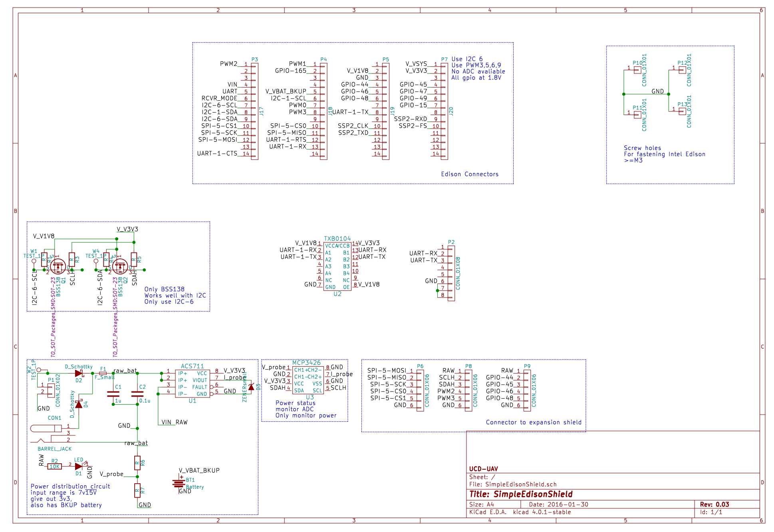Select the D1 LED symbol
This screenshot has height=532, width=774.
coord(79,466)
